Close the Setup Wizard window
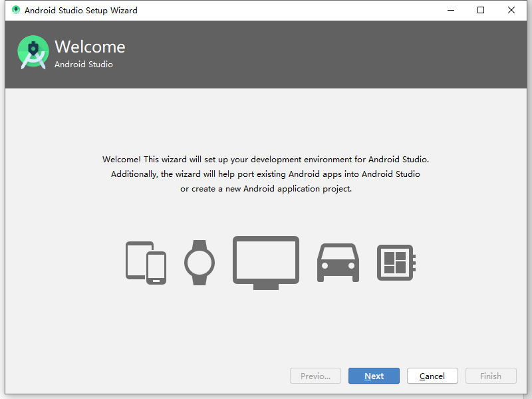The width and height of the screenshot is (532, 399). click(x=511, y=10)
